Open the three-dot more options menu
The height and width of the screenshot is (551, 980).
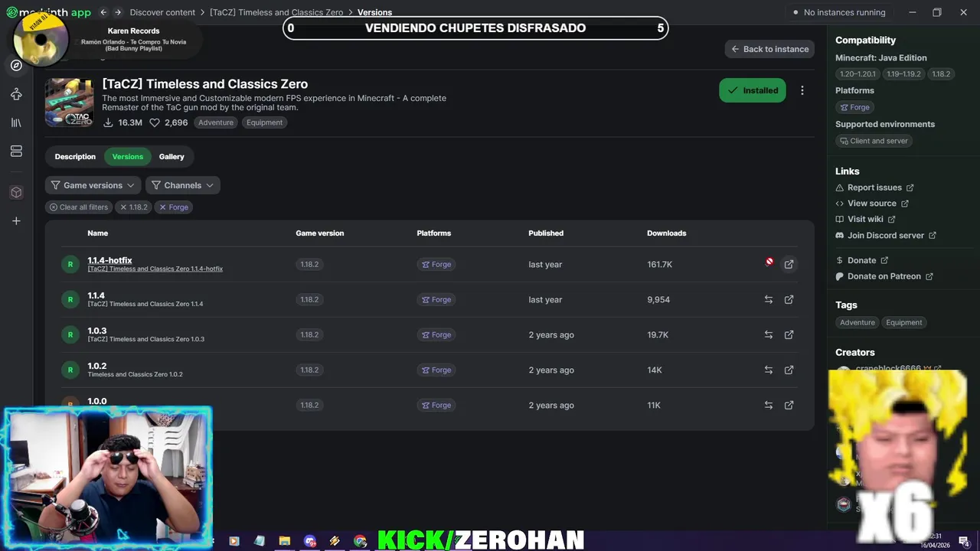802,90
